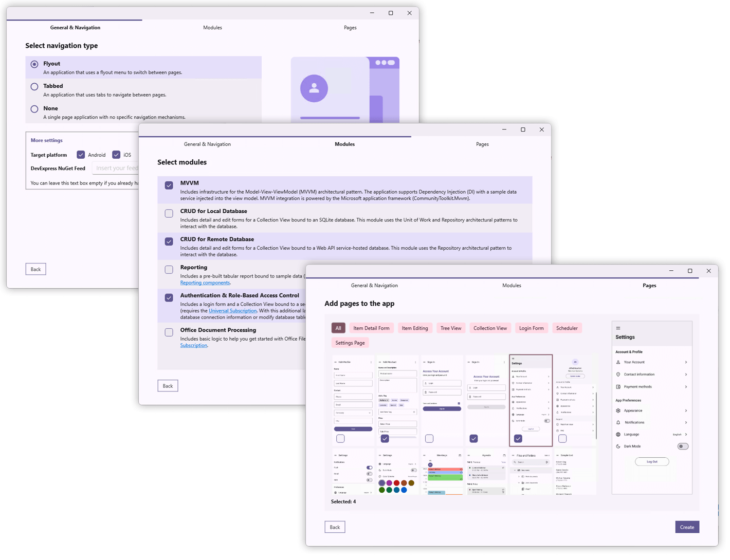
Task: Open the Language row chevron next to English
Action: coord(686,435)
